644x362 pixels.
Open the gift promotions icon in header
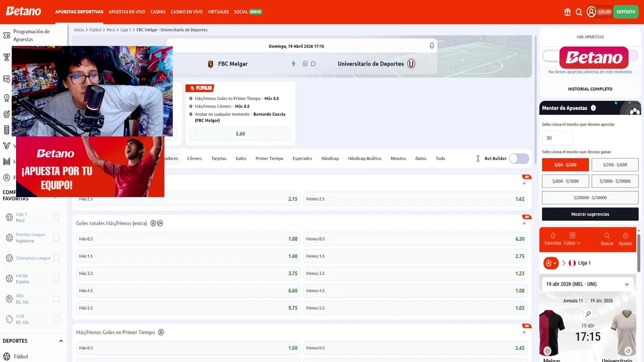pyautogui.click(x=568, y=12)
